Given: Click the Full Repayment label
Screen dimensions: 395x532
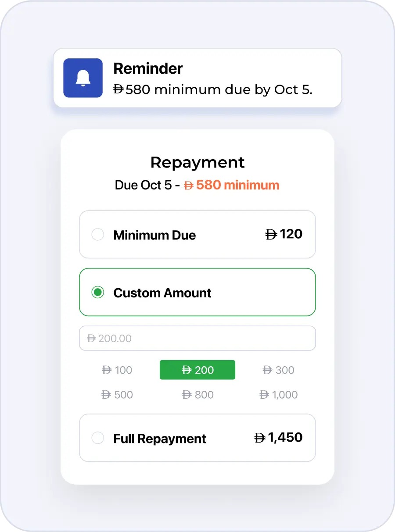Looking at the screenshot, I should point(160,439).
